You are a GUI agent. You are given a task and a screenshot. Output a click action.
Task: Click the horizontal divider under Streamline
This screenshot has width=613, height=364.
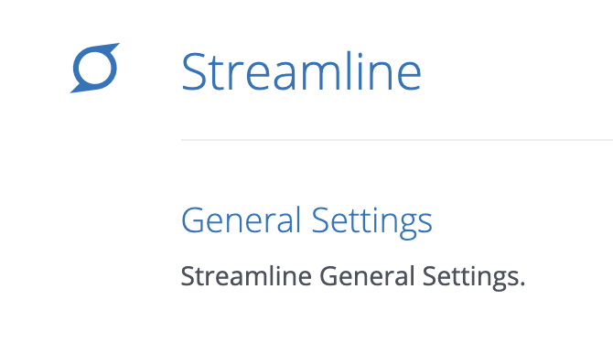(397, 140)
